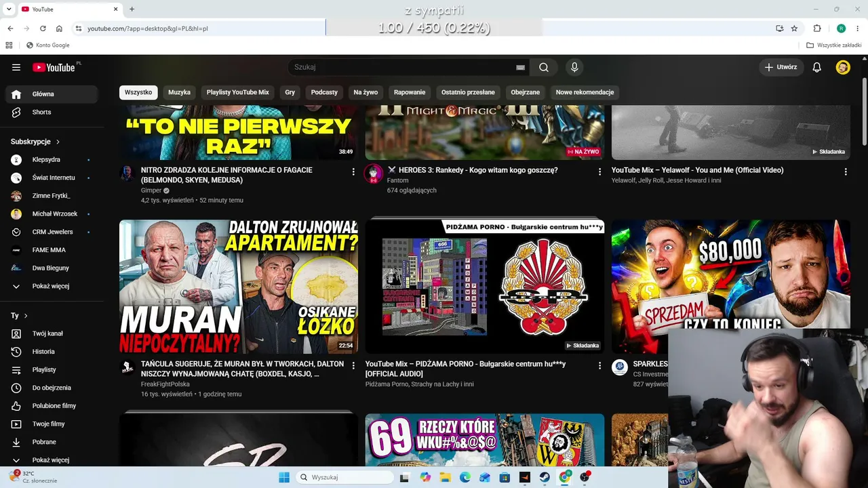Image resolution: width=868 pixels, height=488 pixels.
Task: Open the Świat Internetu subscription
Action: click(x=52, y=178)
